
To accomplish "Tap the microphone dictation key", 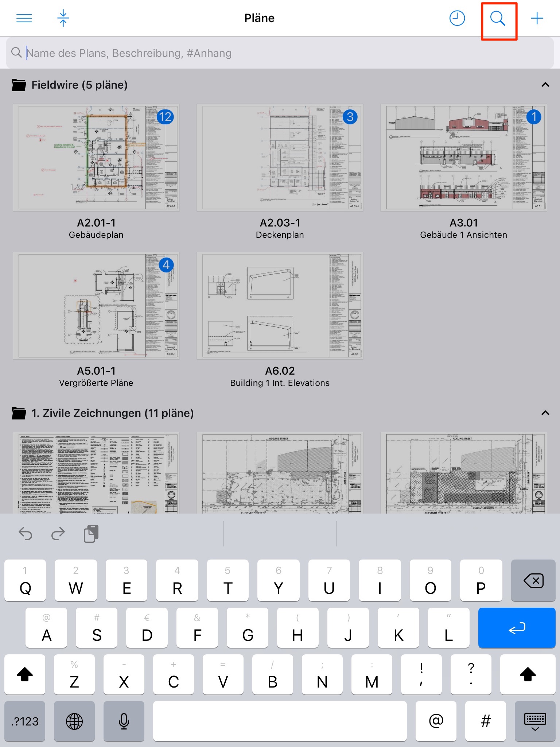I will (x=124, y=721).
